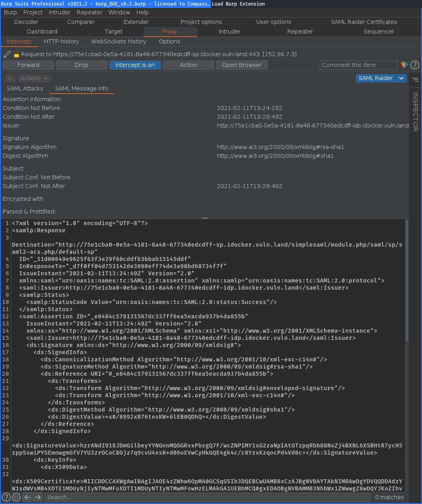The image size is (422, 504).
Task: Click the XML editor vertical scrollbar
Action: tap(406, 280)
